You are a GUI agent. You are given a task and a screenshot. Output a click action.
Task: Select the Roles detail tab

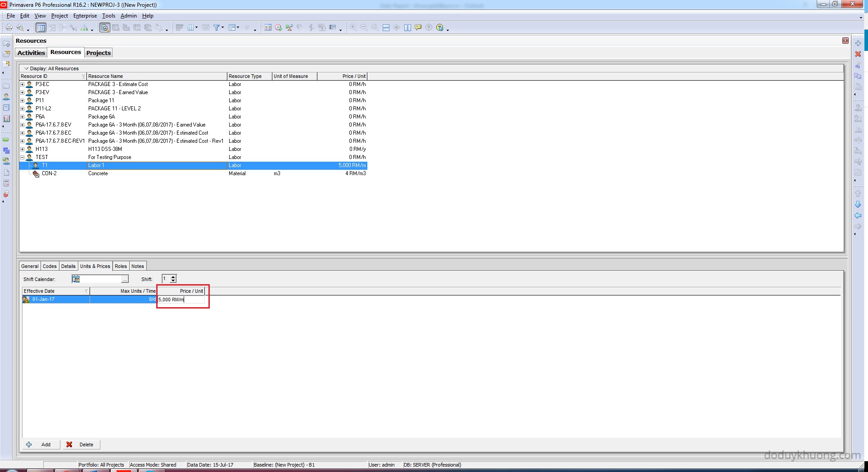click(121, 266)
